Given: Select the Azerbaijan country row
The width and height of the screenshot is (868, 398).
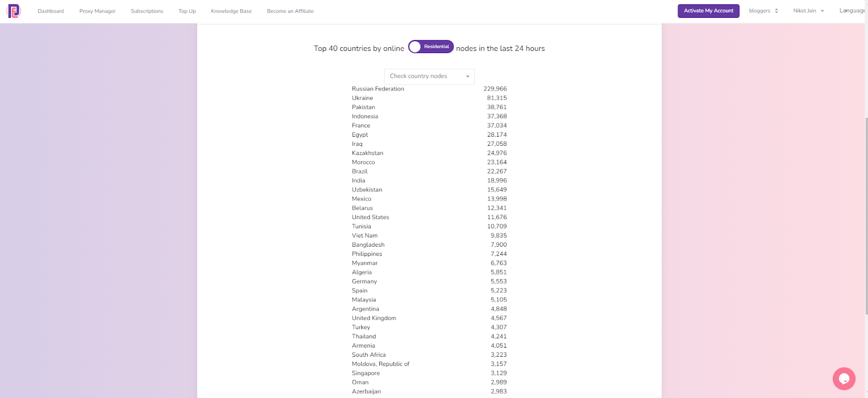Looking at the screenshot, I should [x=366, y=391].
